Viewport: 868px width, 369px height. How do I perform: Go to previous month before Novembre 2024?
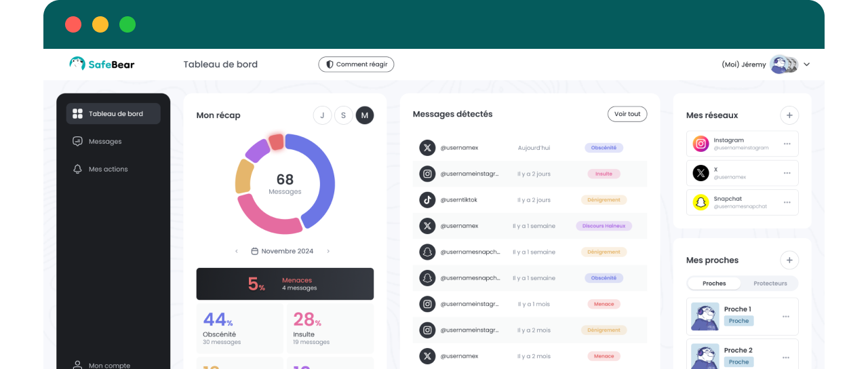pos(237,251)
